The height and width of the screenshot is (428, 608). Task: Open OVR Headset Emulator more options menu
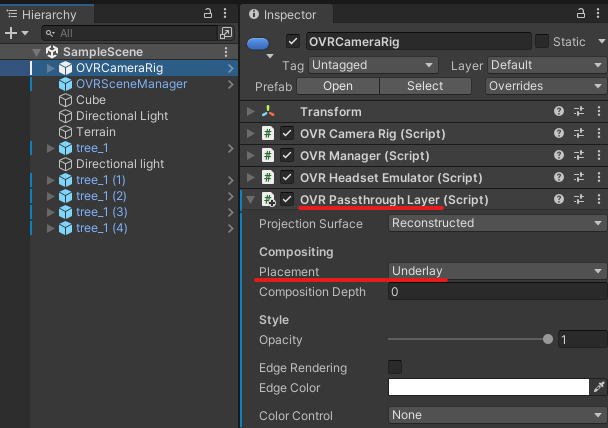coord(599,178)
